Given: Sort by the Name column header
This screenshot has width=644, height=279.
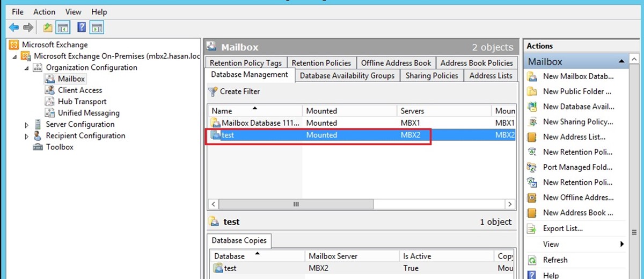Looking at the screenshot, I should tap(255, 111).
